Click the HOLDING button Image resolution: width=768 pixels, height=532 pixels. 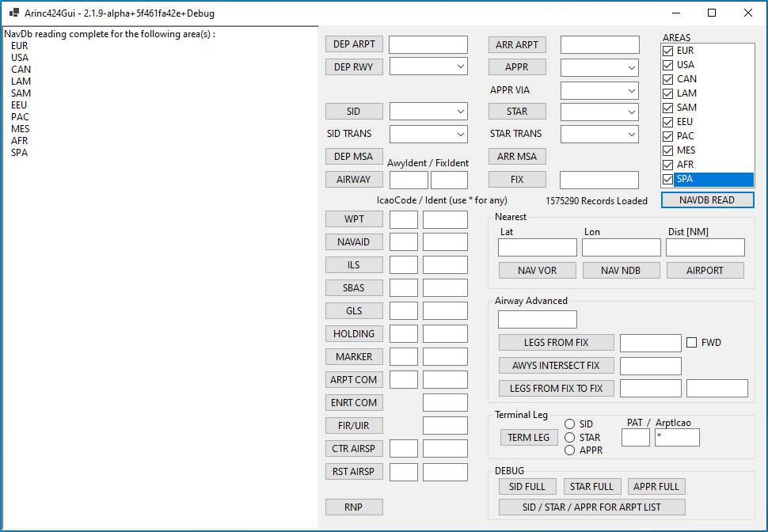pos(354,334)
